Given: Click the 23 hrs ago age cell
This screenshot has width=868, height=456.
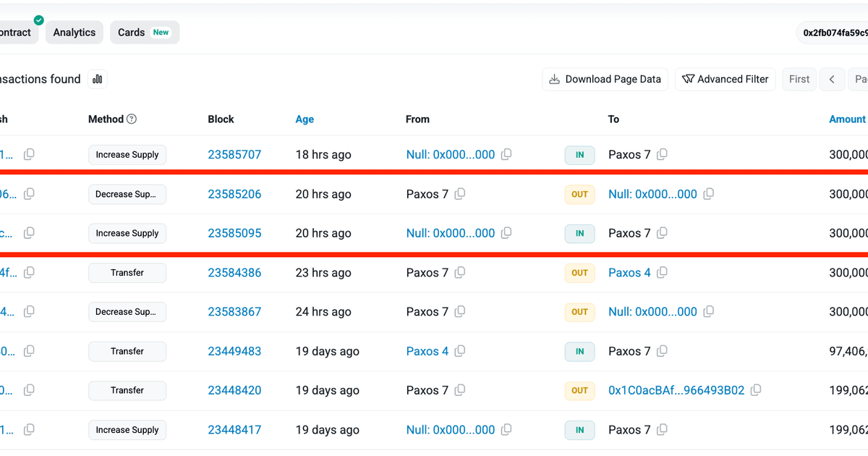Looking at the screenshot, I should tap(323, 273).
